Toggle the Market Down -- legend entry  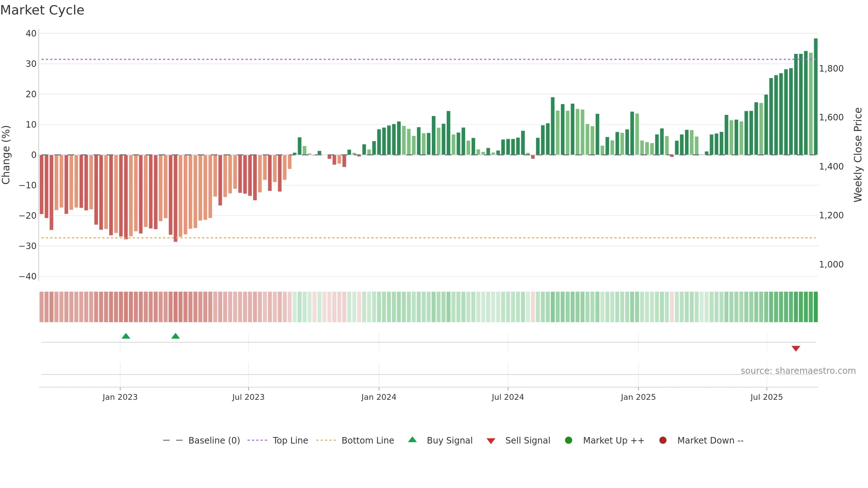click(701, 440)
